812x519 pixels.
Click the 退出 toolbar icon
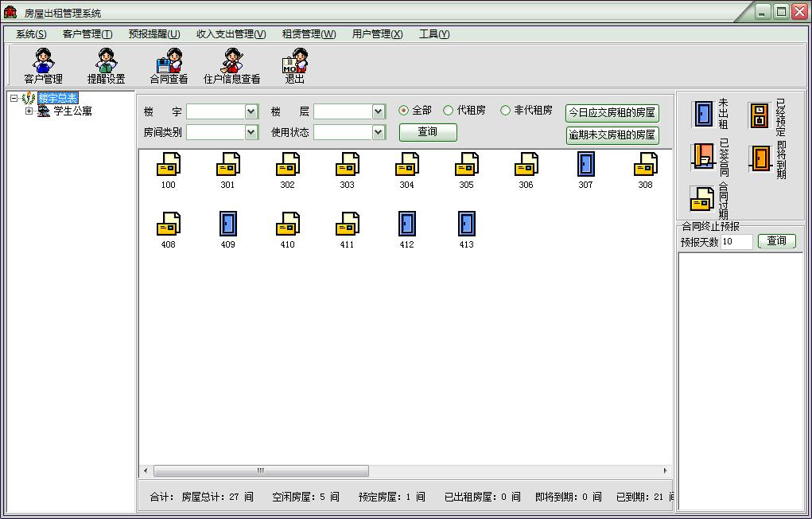tap(295, 66)
